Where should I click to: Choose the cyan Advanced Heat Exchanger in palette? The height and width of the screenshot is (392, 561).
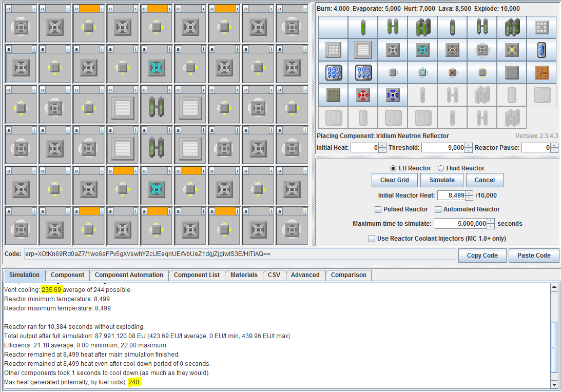click(x=422, y=73)
